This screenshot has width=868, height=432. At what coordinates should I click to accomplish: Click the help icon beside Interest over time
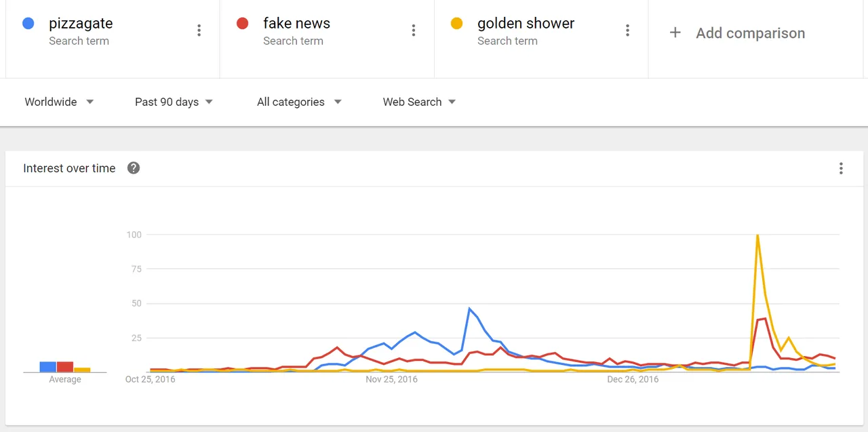(x=134, y=168)
